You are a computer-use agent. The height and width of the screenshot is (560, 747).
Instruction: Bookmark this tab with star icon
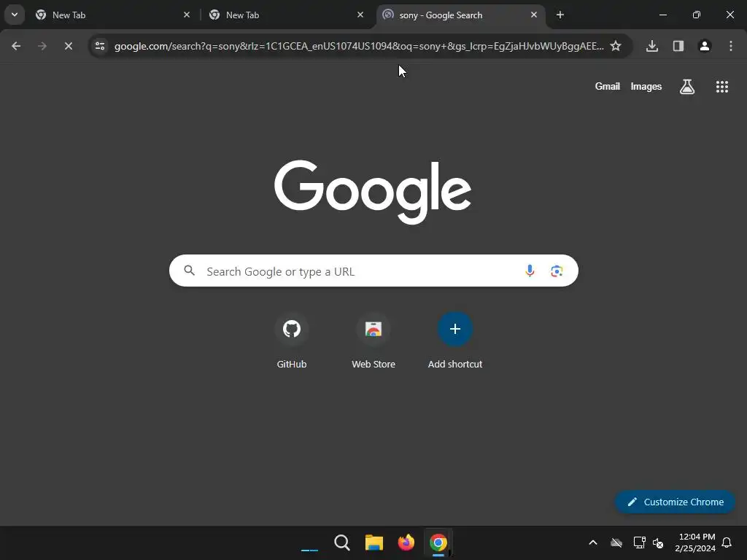[616, 46]
